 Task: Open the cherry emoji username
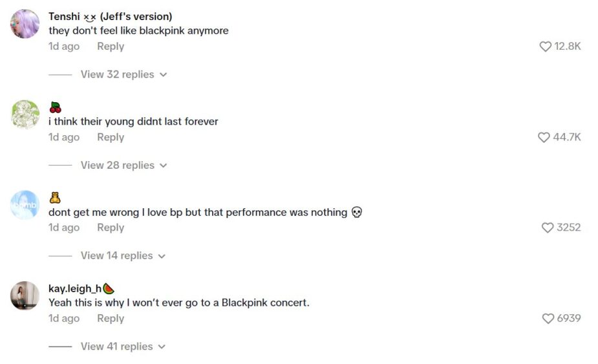click(55, 107)
